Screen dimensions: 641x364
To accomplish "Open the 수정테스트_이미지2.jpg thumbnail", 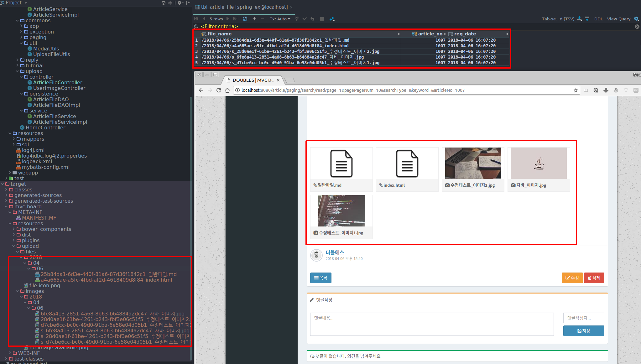I will 473,163.
